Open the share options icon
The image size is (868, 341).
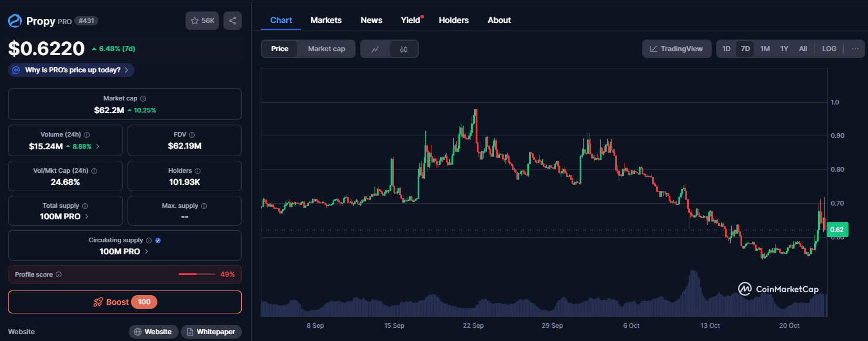point(232,20)
